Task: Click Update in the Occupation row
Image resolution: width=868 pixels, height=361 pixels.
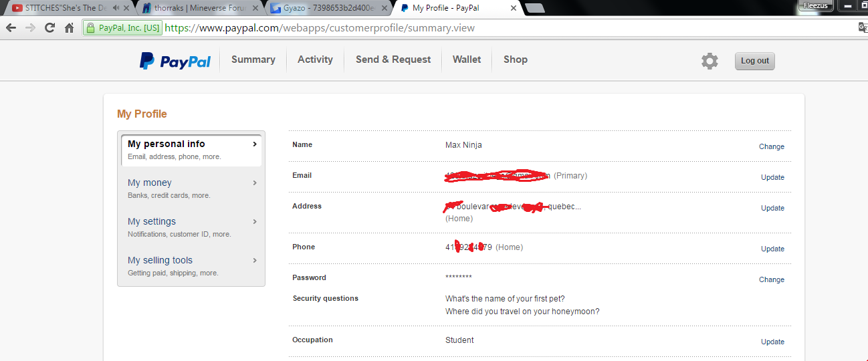Action: [x=772, y=342]
